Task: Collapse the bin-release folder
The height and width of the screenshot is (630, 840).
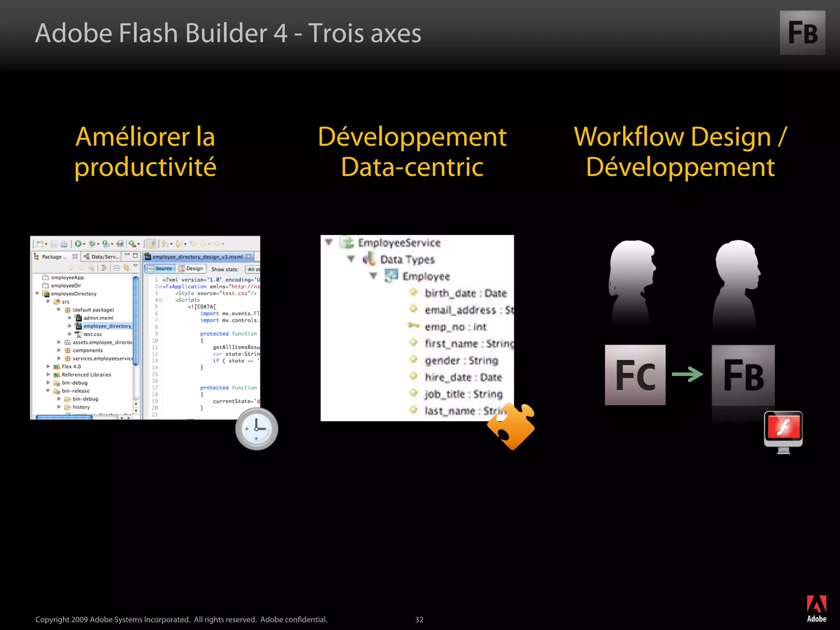Action: point(48,391)
